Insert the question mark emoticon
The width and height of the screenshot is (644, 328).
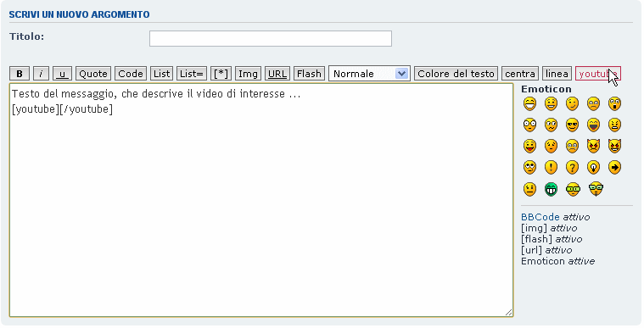pos(572,168)
